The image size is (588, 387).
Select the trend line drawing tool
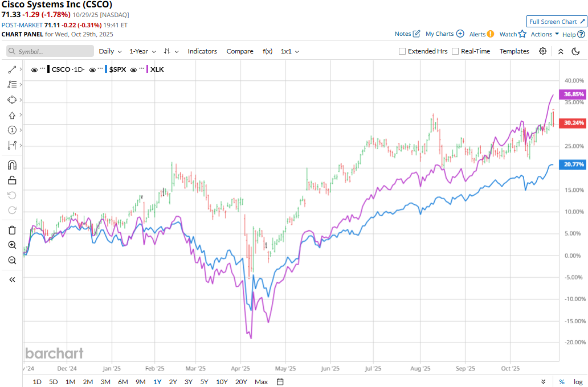(12, 69)
